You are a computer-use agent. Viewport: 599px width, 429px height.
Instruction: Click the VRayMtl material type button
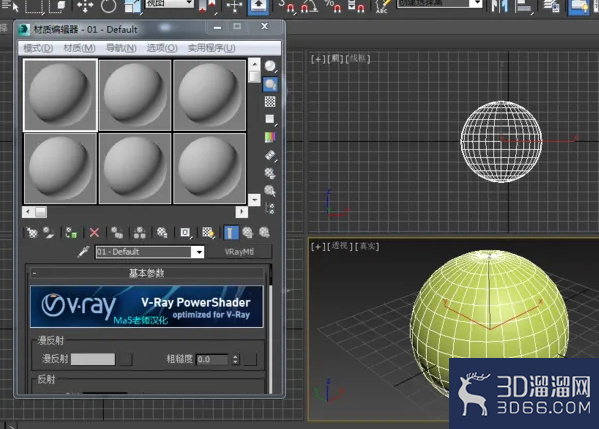240,252
